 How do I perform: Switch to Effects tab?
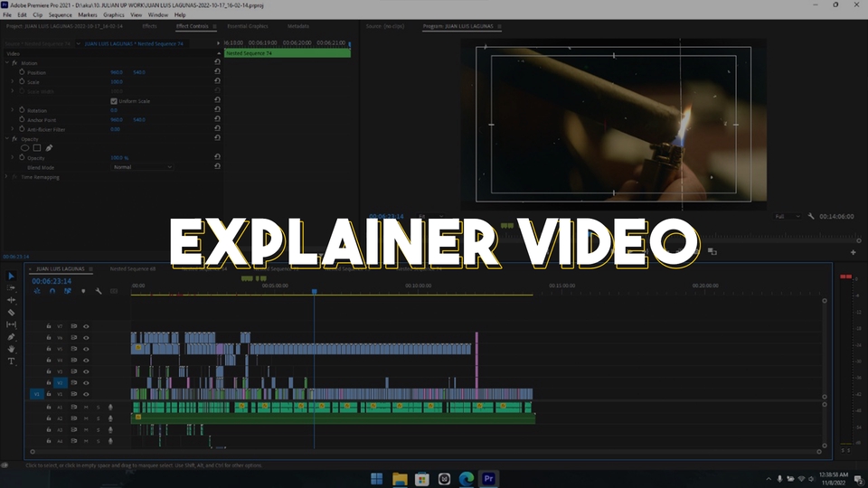click(149, 26)
